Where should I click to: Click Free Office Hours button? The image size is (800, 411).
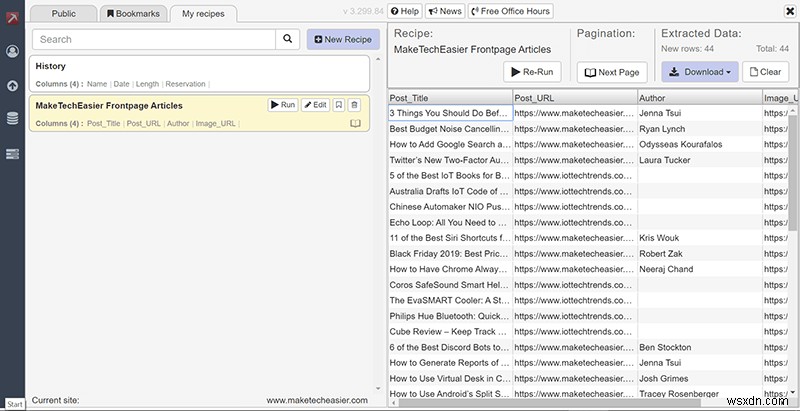(x=510, y=11)
